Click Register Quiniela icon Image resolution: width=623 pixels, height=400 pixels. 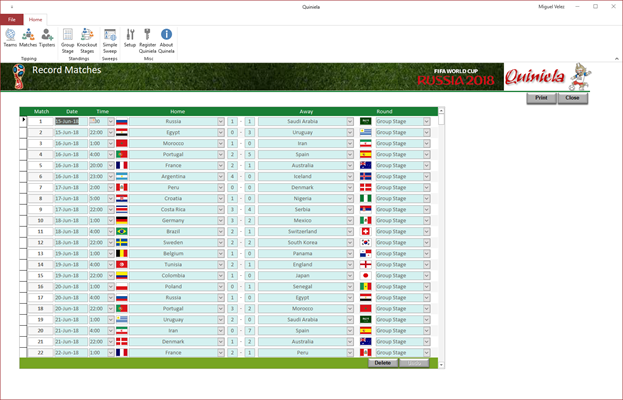pyautogui.click(x=147, y=41)
